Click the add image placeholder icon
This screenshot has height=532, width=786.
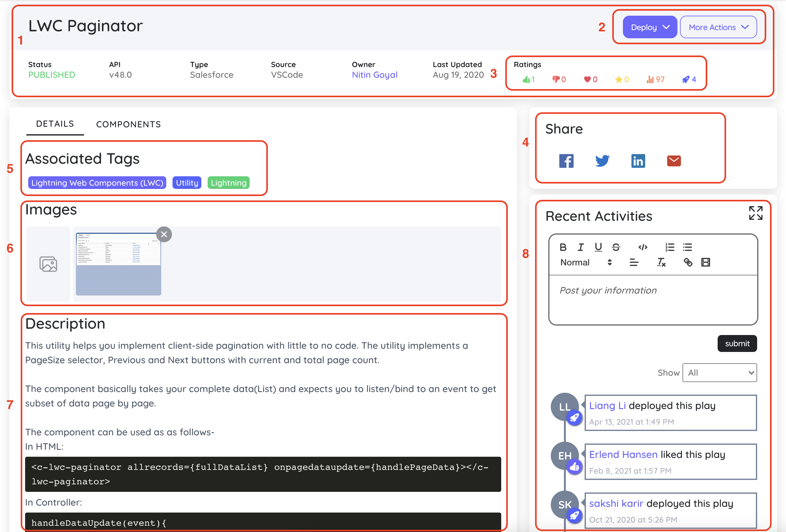pyautogui.click(x=48, y=264)
